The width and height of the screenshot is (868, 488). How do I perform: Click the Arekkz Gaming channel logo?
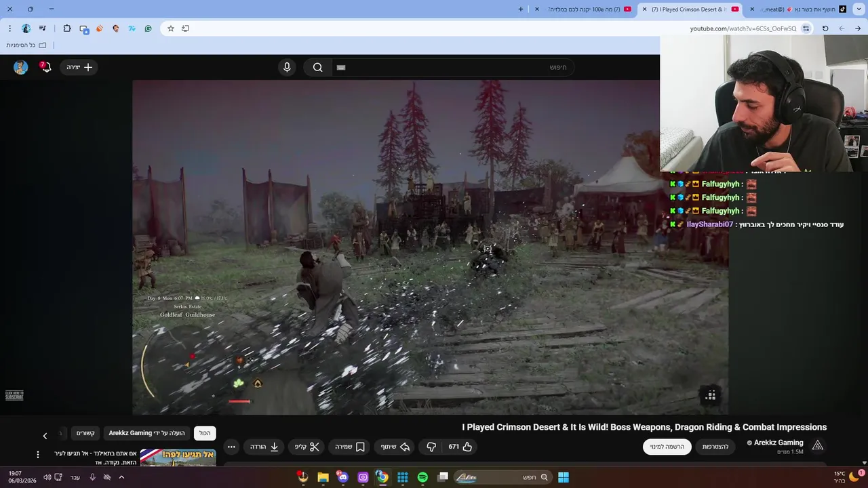(818, 445)
